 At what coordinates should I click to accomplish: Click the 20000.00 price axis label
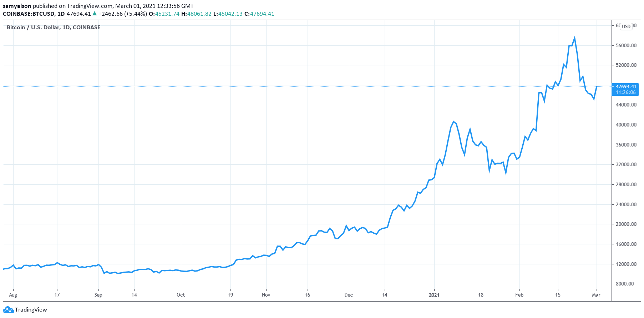pos(626,224)
